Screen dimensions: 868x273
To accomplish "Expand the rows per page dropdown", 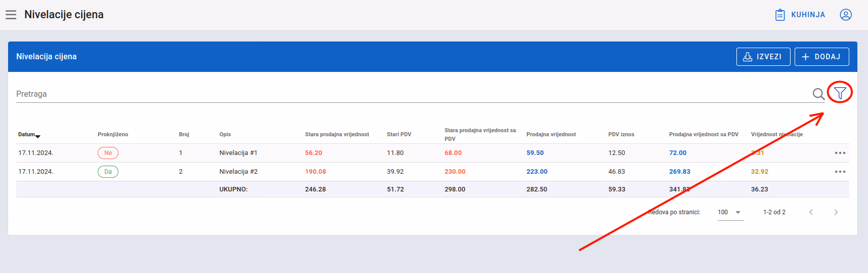I will 730,212.
